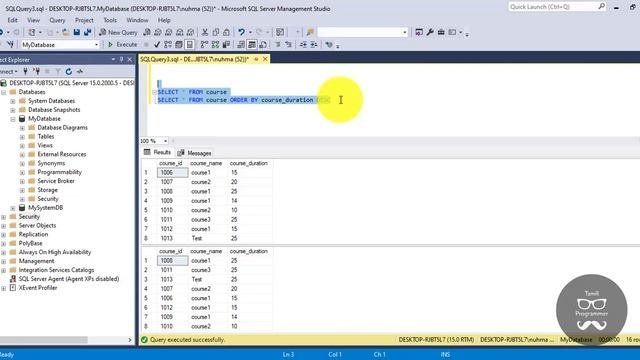Select cell course3 in second result grid
The width and height of the screenshot is (640, 360).
[207, 270]
